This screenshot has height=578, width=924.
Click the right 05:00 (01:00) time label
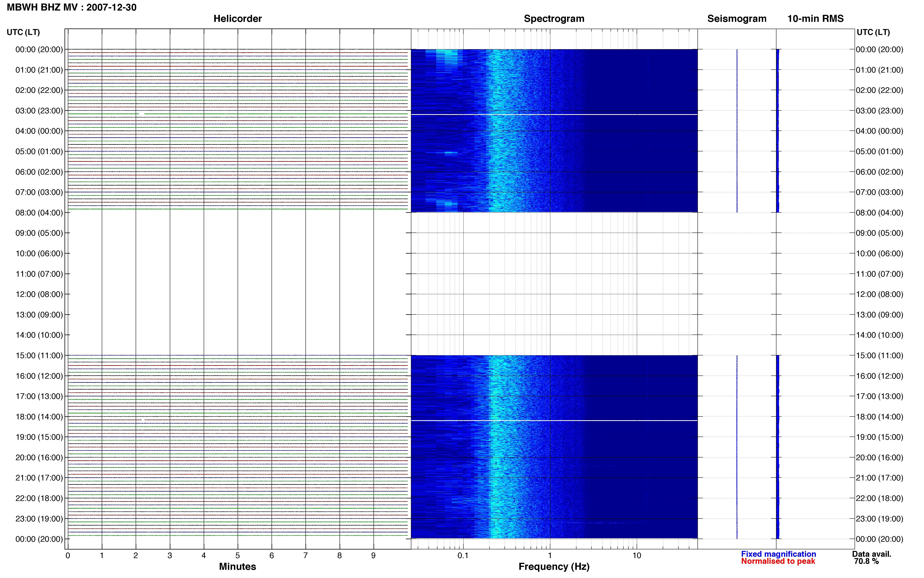[x=879, y=151]
